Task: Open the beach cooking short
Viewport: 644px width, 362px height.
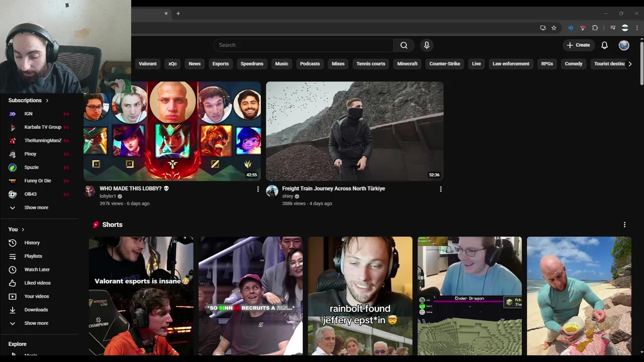Action: pyautogui.click(x=579, y=296)
